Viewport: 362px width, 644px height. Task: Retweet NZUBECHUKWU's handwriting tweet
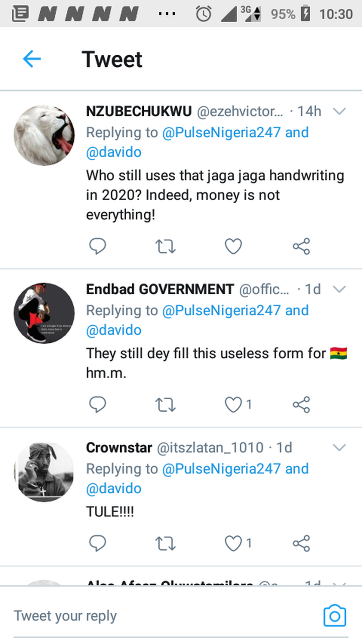(165, 246)
